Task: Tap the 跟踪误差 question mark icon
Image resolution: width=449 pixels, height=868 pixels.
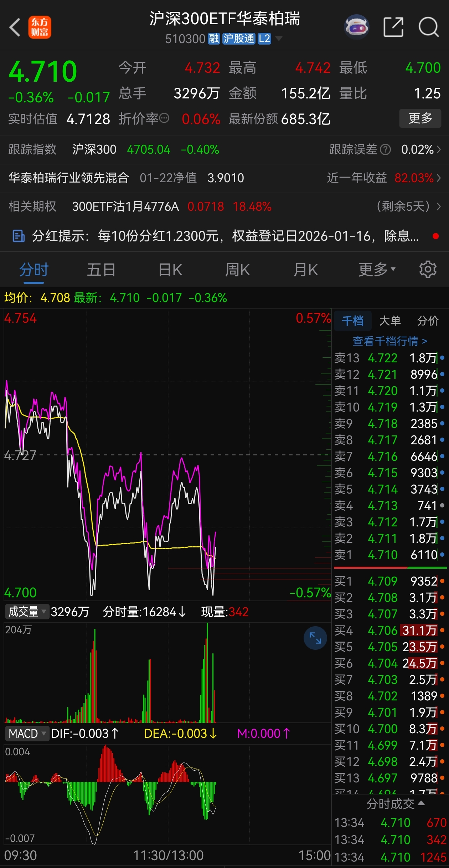Action: [385, 149]
